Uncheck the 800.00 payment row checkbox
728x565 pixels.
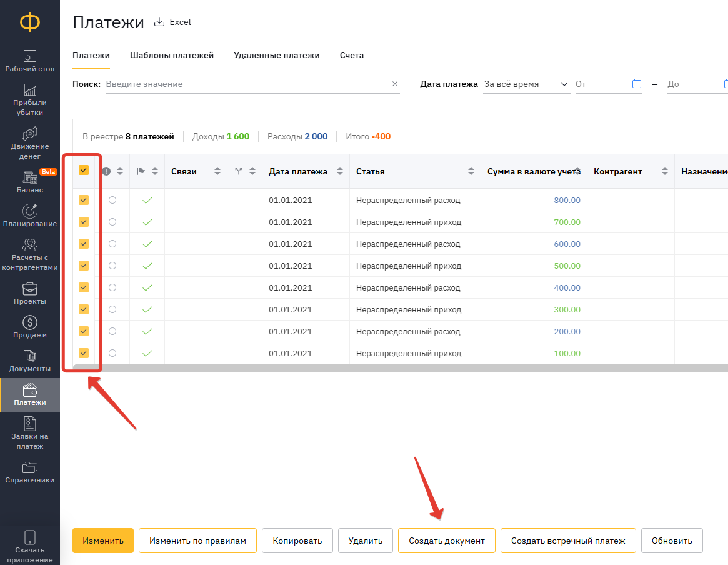point(84,200)
